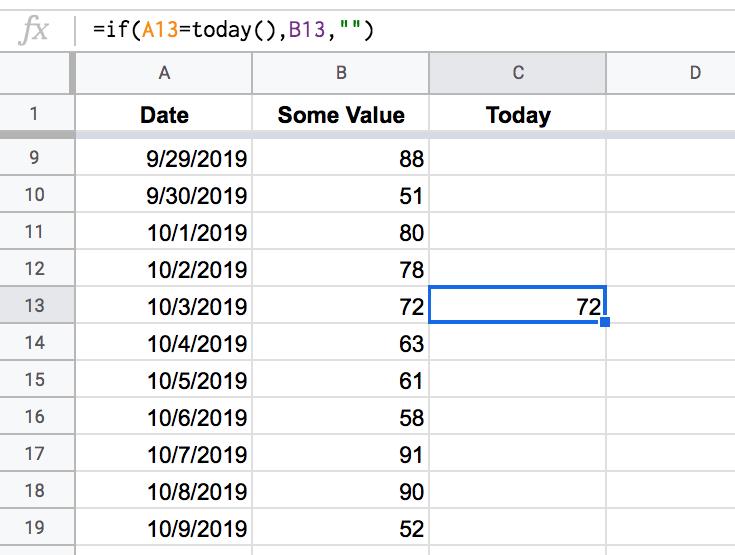Select row 13 header
This screenshot has width=735, height=555.
pos(37,305)
